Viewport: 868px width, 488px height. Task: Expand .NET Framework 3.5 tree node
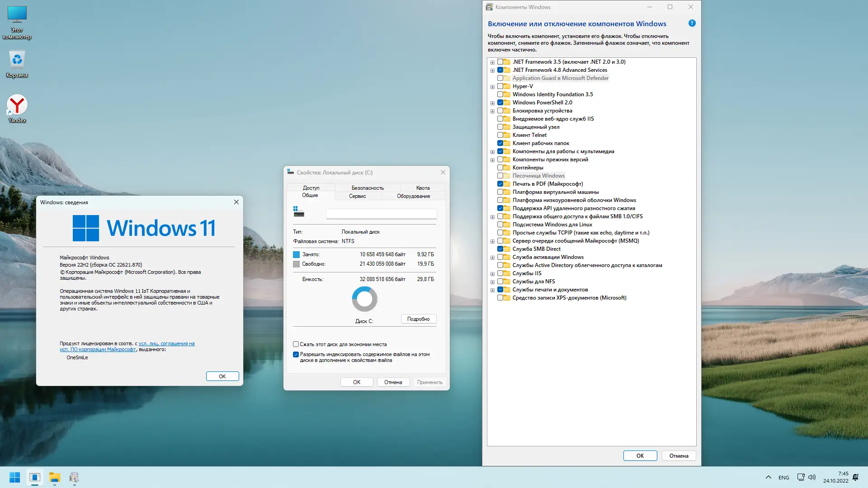492,62
